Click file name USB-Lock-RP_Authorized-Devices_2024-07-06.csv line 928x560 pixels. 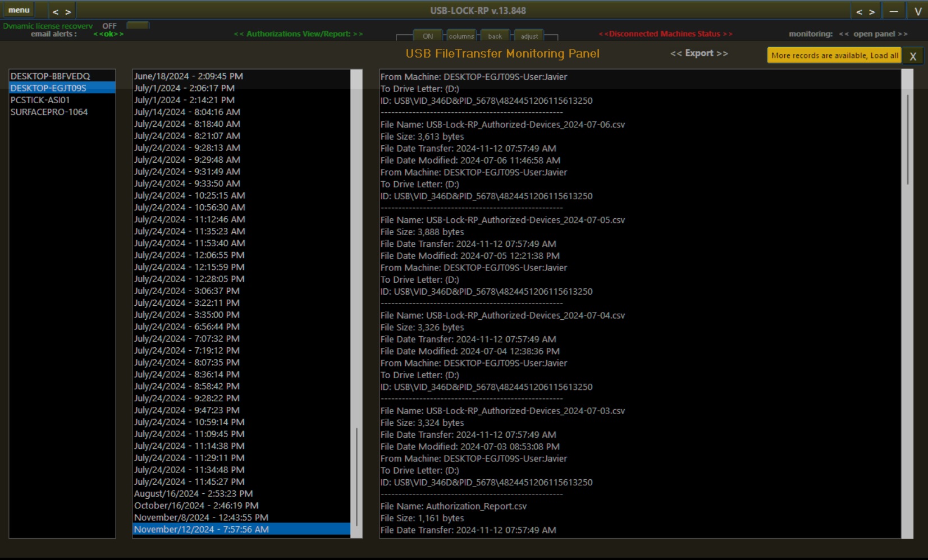click(502, 125)
